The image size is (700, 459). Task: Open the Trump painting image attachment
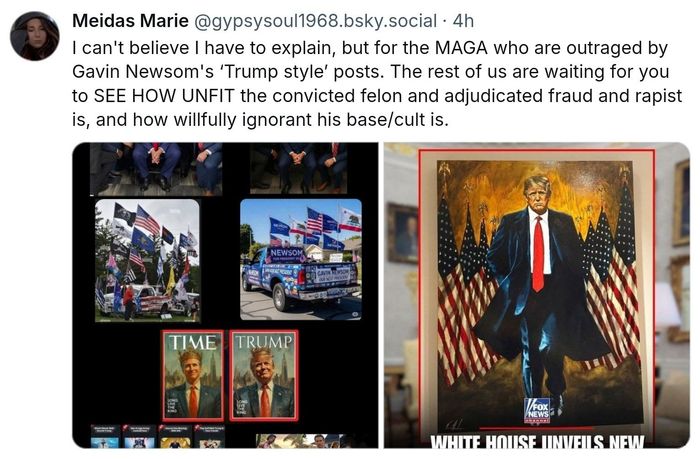[x=537, y=295]
